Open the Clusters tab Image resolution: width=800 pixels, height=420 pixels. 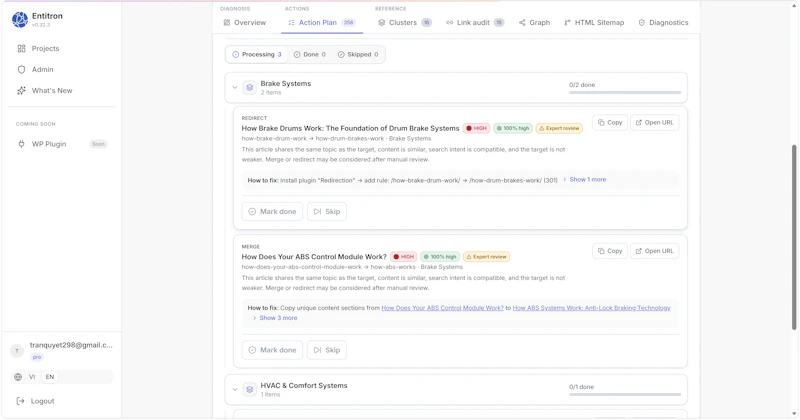click(x=405, y=22)
